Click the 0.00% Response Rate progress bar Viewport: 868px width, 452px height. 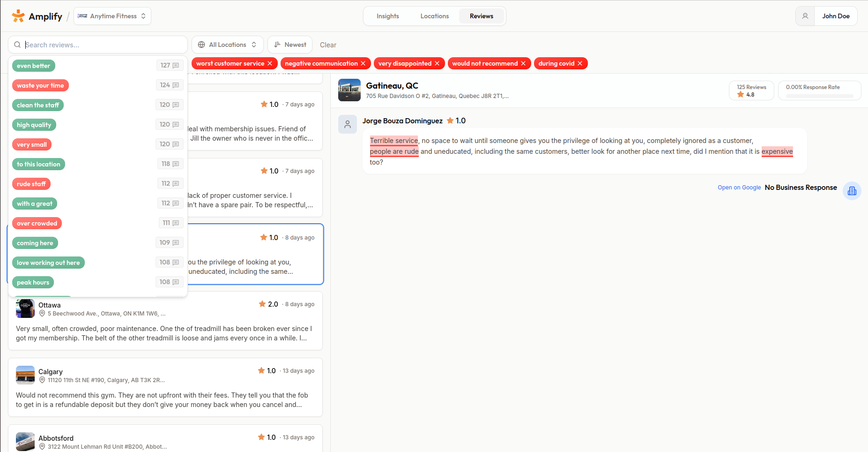point(819,96)
